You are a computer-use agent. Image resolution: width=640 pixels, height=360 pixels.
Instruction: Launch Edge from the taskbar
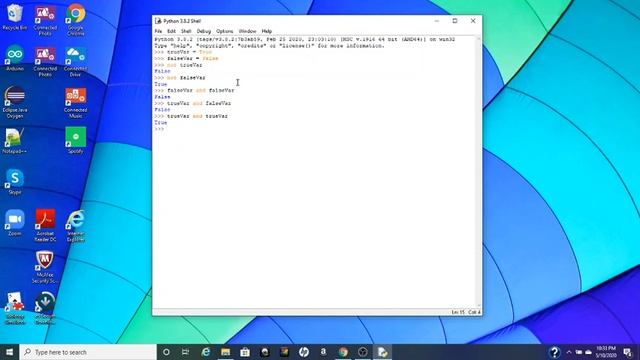coord(206,352)
